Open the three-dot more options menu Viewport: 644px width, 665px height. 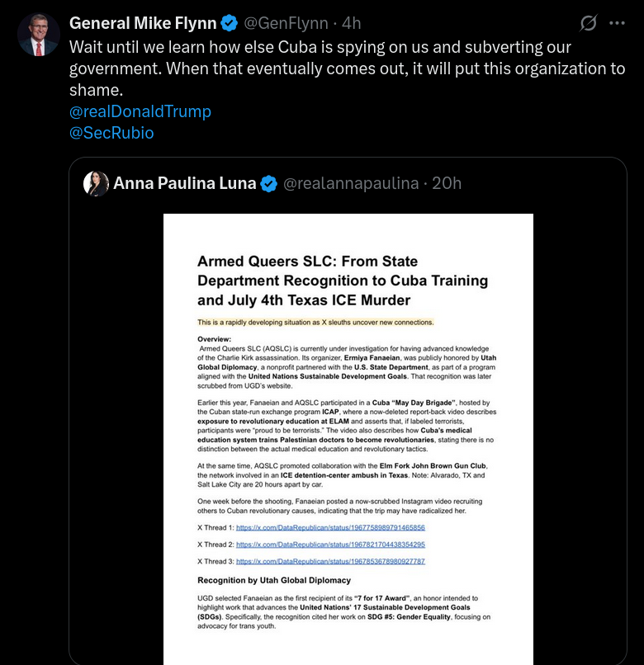617,23
